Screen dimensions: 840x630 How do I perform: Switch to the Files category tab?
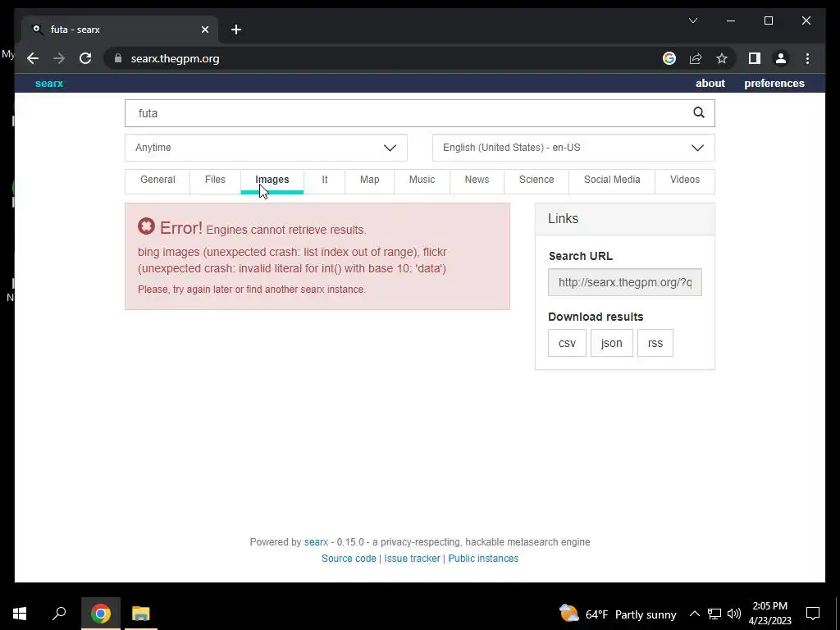[x=215, y=180]
